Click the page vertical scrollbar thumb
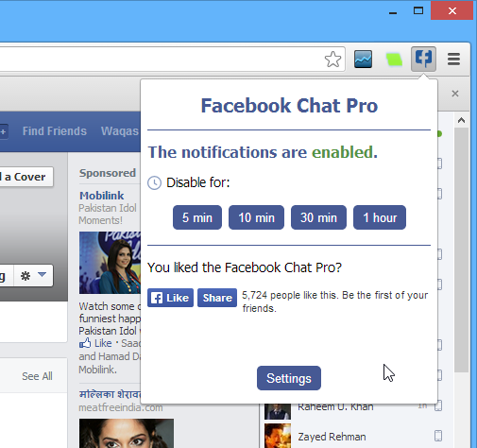477x448 pixels. point(462,250)
